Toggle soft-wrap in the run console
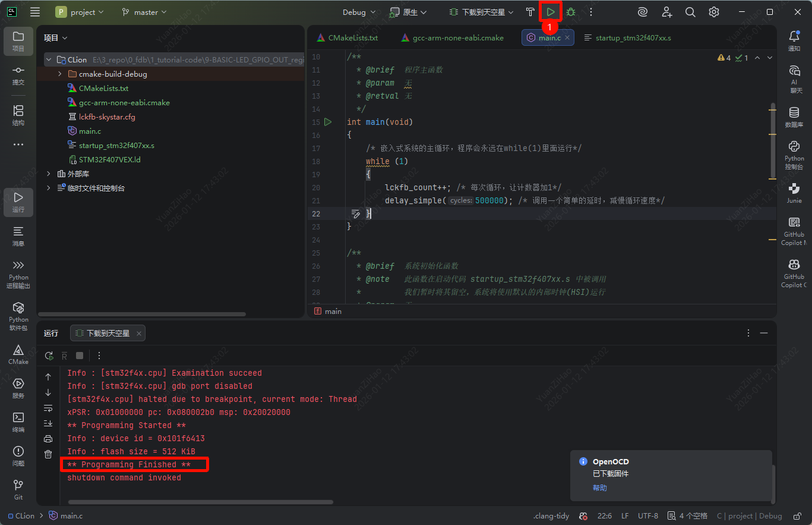Viewport: 812px width, 525px height. pyautogui.click(x=48, y=408)
